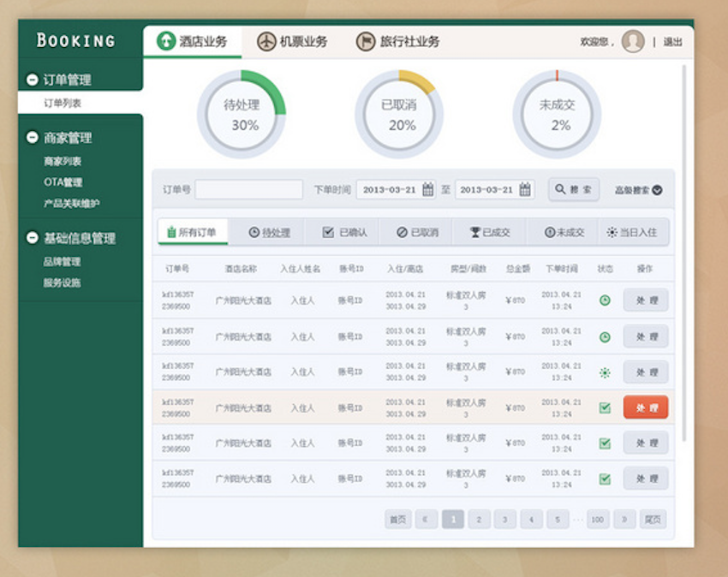This screenshot has height=577, width=728.
Task: Switch to the 已取消 filter tab
Action: pos(417,232)
